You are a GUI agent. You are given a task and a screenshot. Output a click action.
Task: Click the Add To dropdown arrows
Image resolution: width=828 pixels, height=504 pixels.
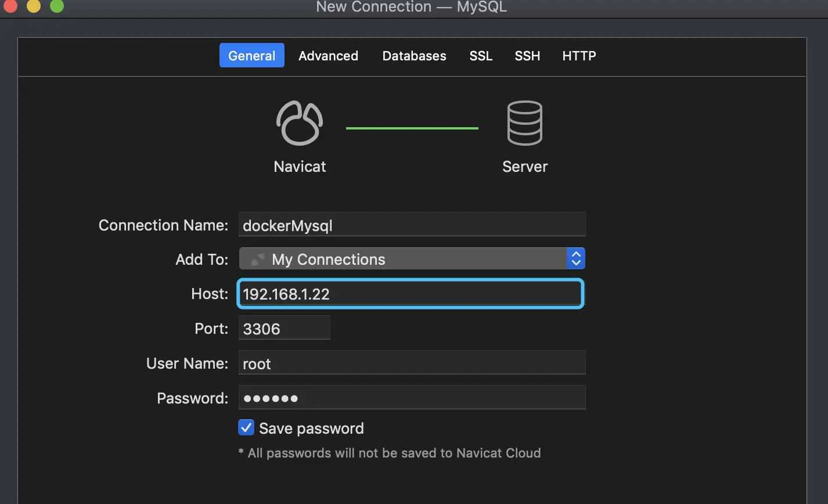575,259
